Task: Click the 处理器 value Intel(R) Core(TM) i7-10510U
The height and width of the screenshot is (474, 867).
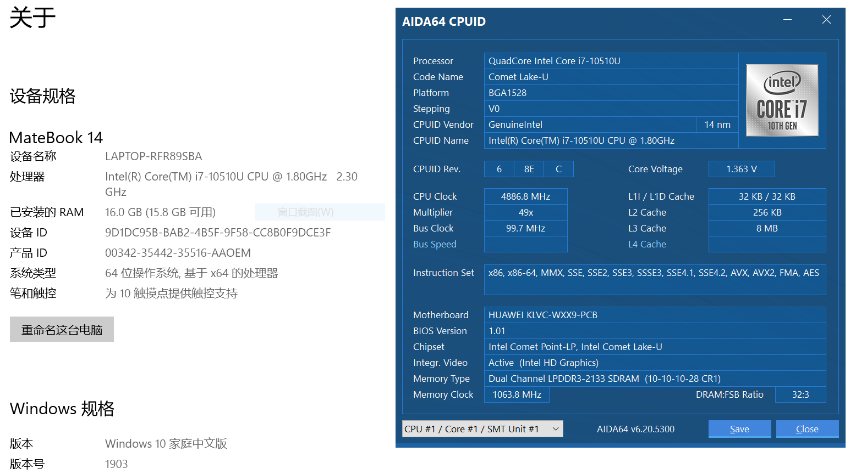Action: (x=231, y=184)
